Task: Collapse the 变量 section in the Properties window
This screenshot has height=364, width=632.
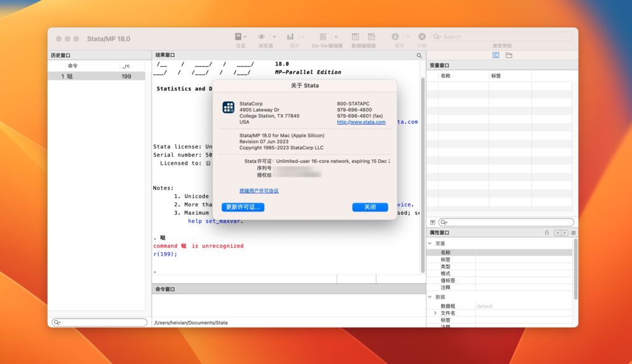Action: coord(429,243)
